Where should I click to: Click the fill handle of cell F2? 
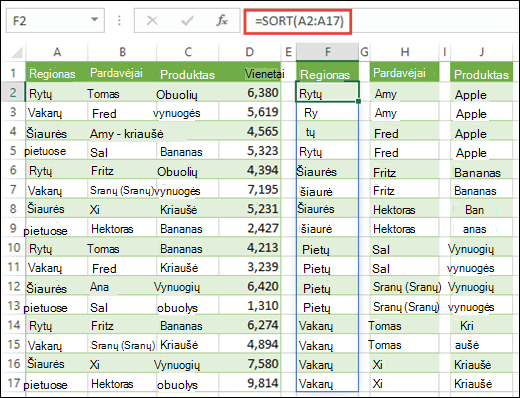tap(358, 101)
